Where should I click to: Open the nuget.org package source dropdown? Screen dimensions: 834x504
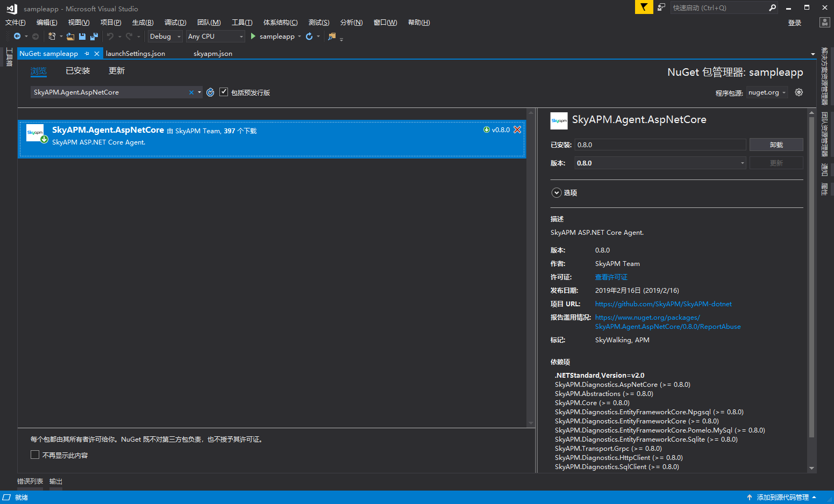767,92
